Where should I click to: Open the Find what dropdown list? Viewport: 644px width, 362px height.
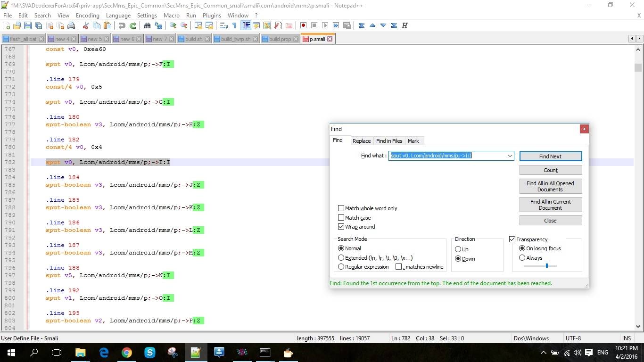click(510, 156)
